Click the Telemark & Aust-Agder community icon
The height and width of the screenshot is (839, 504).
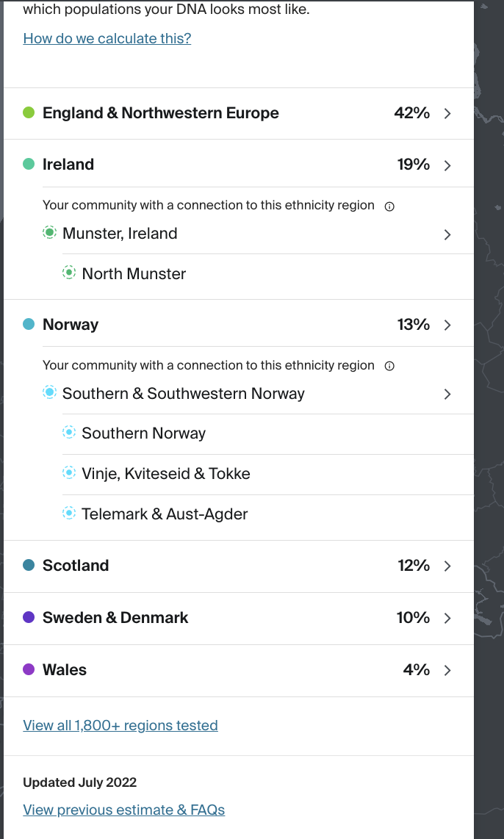(x=69, y=514)
